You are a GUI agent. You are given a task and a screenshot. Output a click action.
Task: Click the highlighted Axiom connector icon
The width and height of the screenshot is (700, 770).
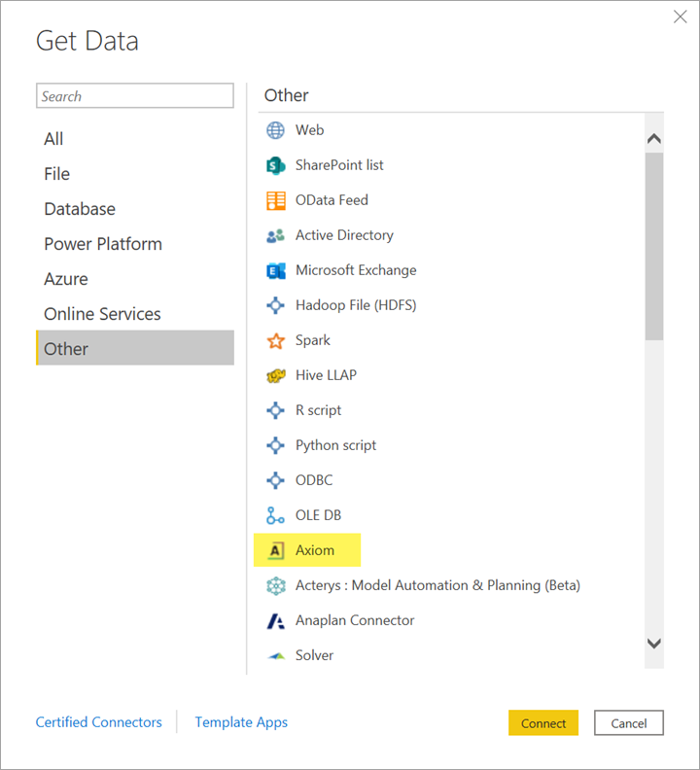(276, 550)
